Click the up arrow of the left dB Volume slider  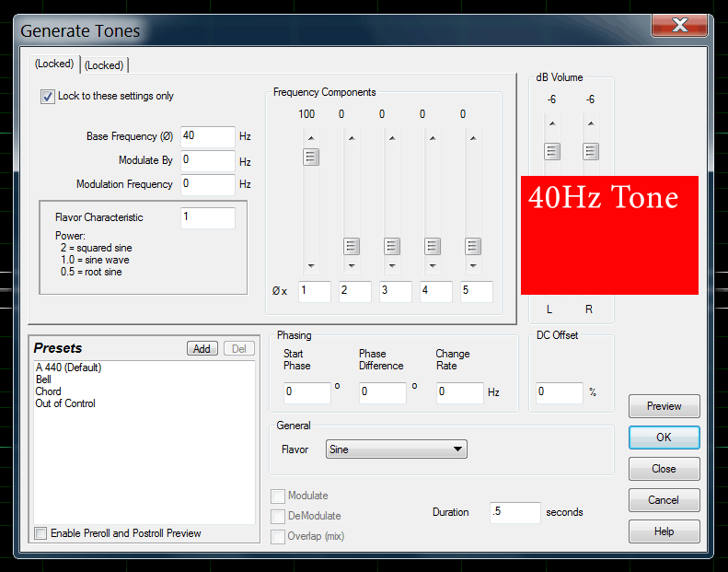pyautogui.click(x=551, y=123)
